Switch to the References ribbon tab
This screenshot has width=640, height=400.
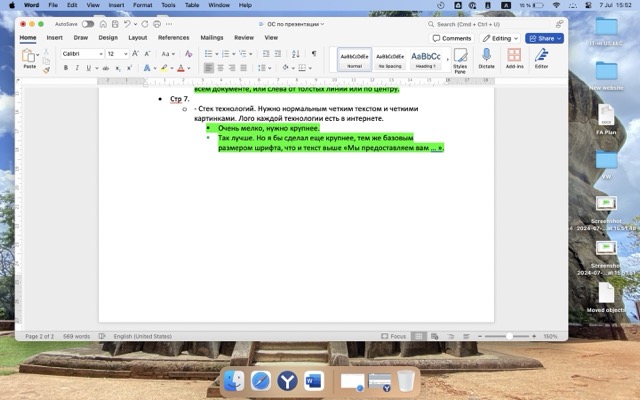tap(173, 37)
